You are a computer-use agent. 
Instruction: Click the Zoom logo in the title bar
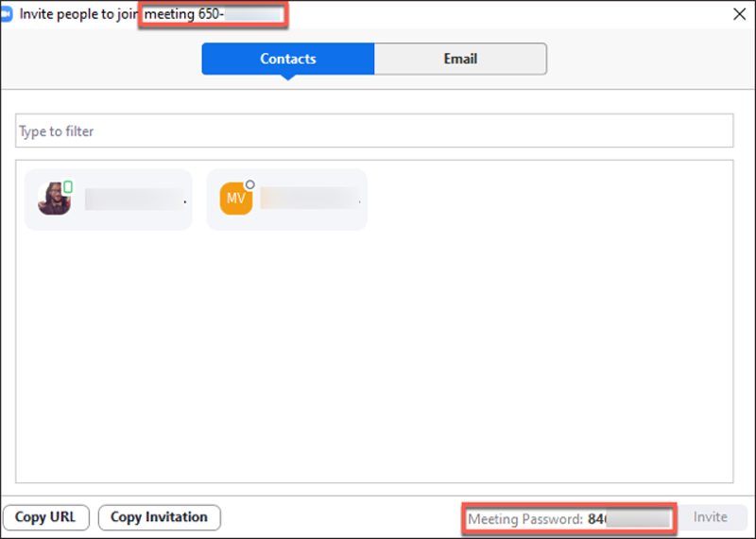(6, 14)
